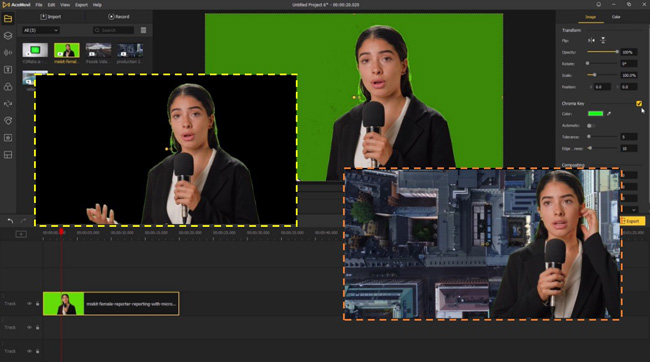Open the All (5) media filter dropdown
This screenshot has width=650, height=362.
[x=41, y=30]
